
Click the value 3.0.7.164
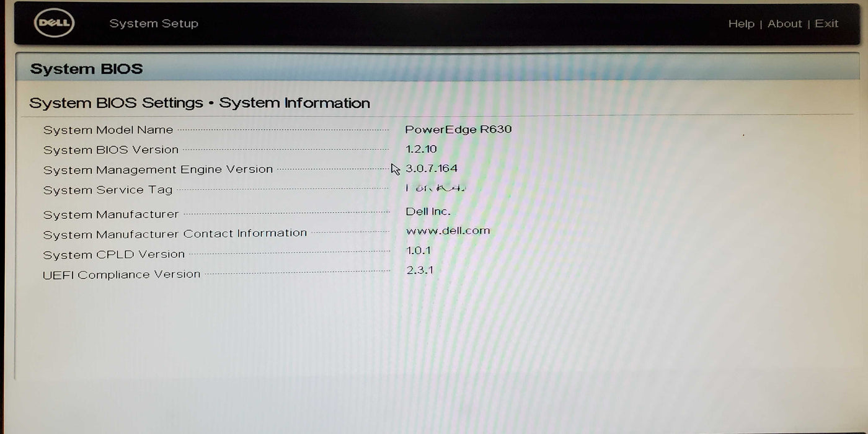pos(432,168)
